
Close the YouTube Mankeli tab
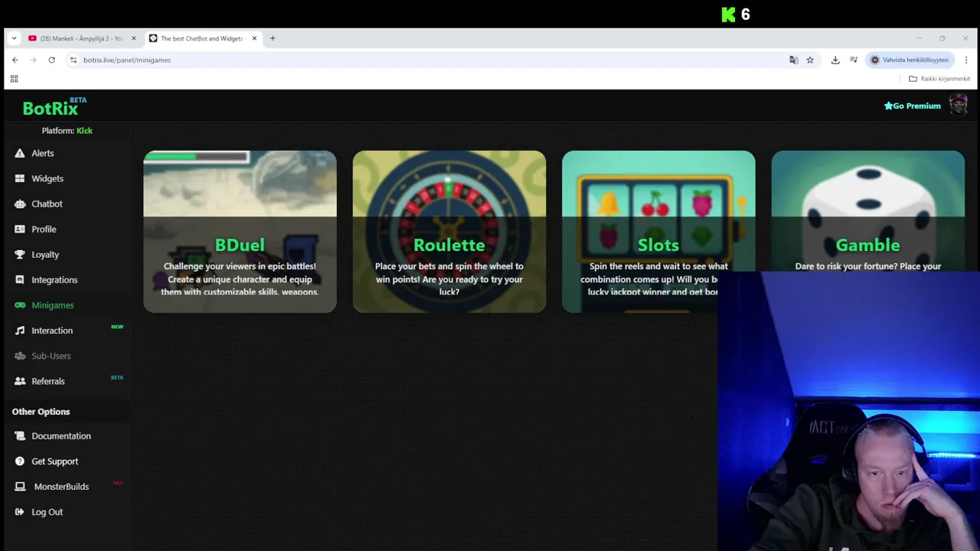133,38
